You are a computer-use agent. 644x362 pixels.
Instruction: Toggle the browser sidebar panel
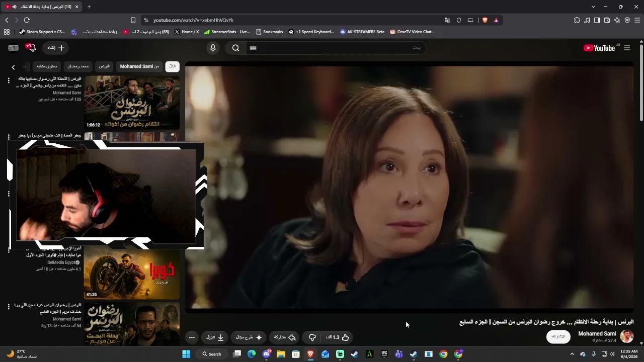coord(597,20)
